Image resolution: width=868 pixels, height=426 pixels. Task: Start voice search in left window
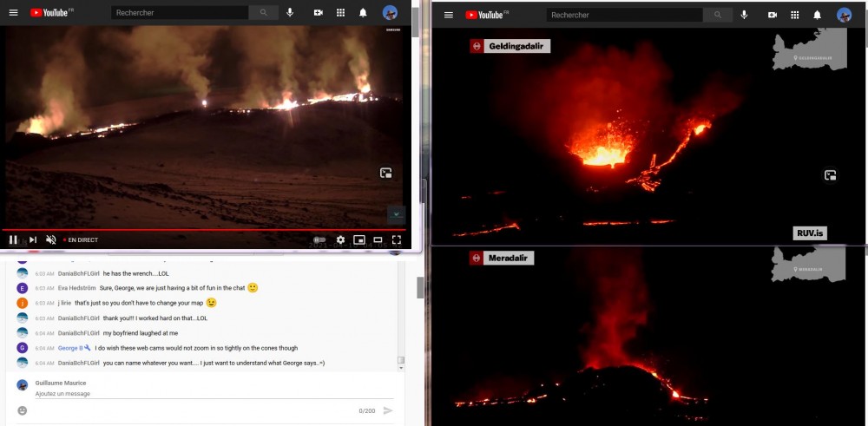click(x=290, y=13)
